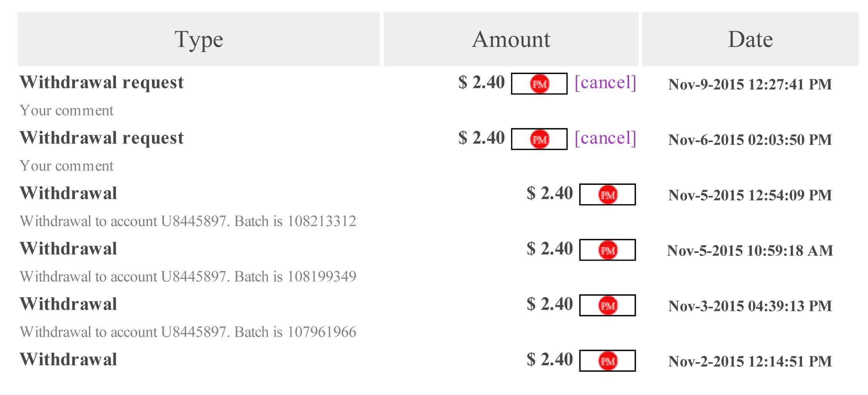Select the batch 108213312 withdrawal details text
This screenshot has height=395, width=868.
tap(188, 221)
